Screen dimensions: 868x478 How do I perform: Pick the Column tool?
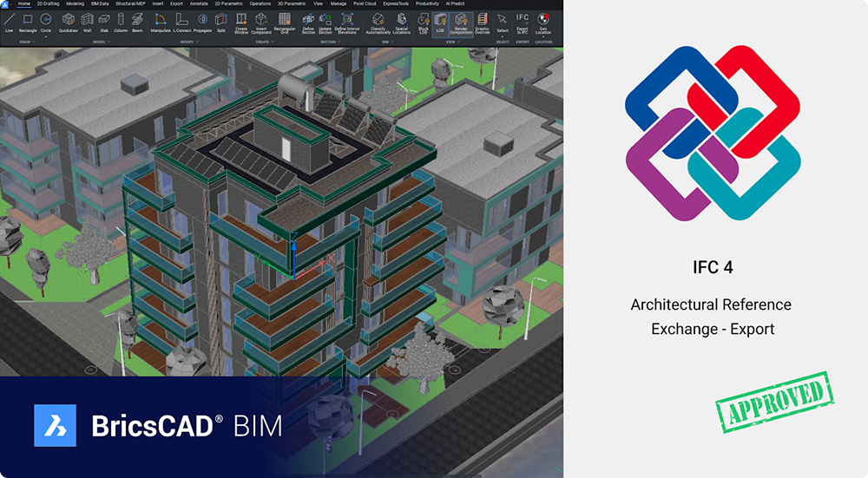coord(121,23)
